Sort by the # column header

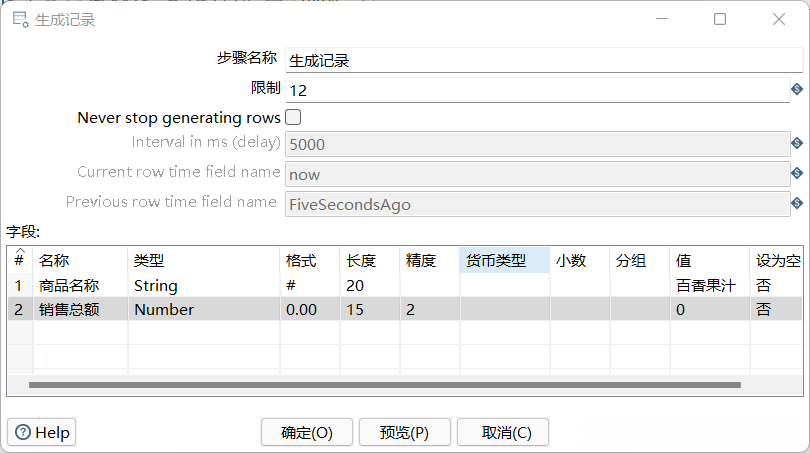[20, 260]
